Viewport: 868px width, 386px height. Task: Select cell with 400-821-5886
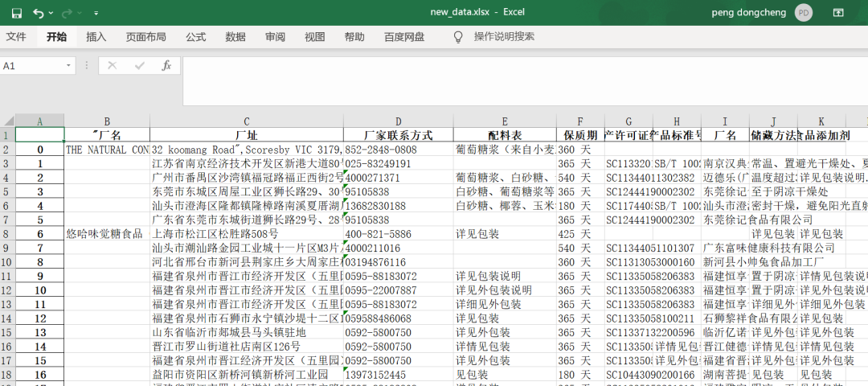point(398,234)
